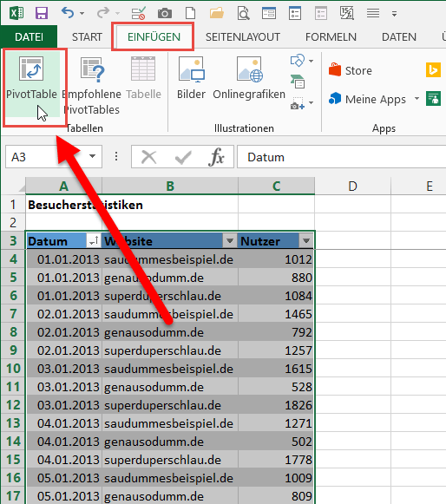Click the spelling check icon in quick access toolbar
The image size is (446, 504).
tap(138, 14)
